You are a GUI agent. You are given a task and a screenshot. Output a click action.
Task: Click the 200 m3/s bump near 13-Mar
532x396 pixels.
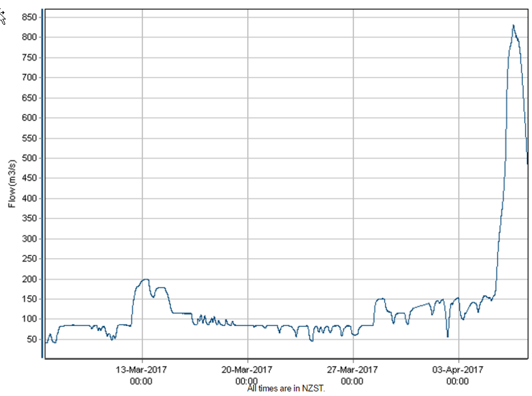(144, 280)
